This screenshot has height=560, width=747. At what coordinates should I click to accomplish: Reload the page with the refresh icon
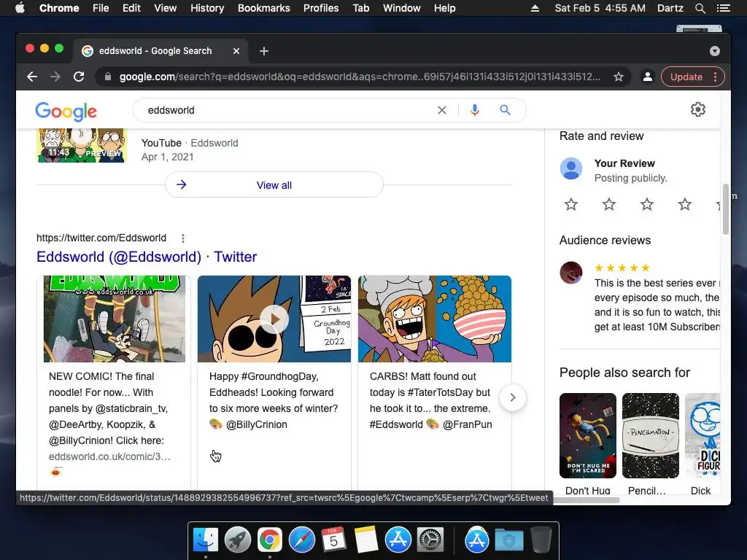point(79,77)
